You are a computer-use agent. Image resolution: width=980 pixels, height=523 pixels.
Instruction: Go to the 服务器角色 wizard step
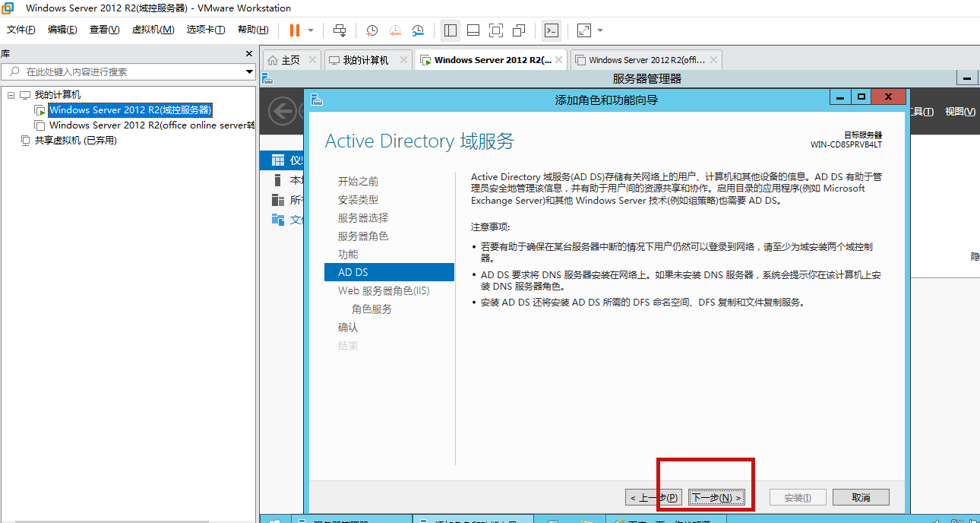pos(363,236)
